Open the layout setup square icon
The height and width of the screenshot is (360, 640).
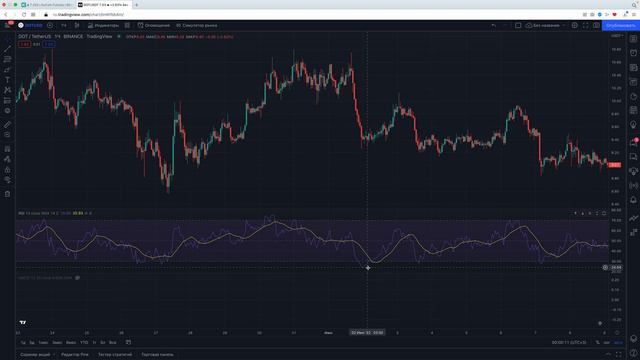pyautogui.click(x=518, y=25)
